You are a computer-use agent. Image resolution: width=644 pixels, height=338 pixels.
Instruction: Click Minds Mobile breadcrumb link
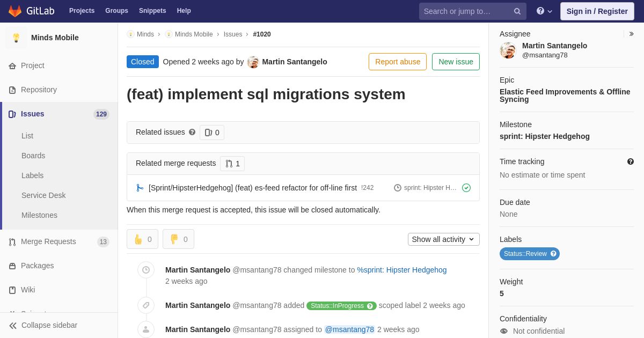194,34
